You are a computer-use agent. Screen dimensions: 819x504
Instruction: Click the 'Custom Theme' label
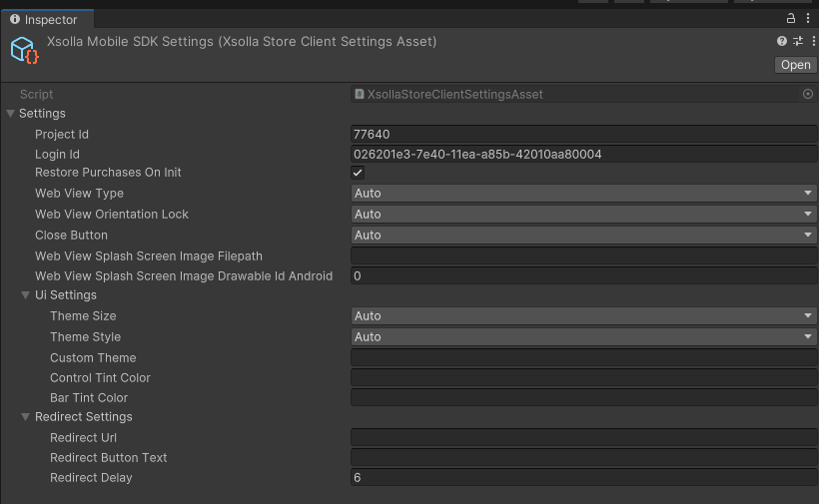point(93,357)
